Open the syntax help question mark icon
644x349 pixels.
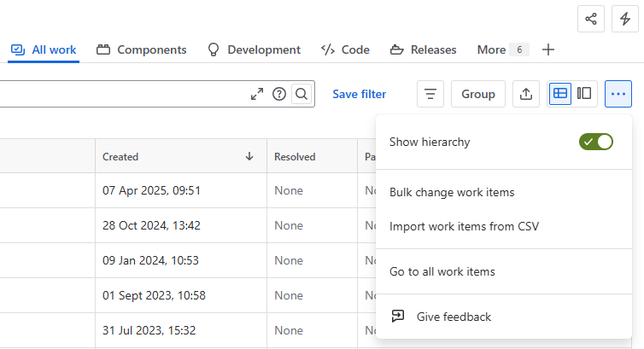279,94
